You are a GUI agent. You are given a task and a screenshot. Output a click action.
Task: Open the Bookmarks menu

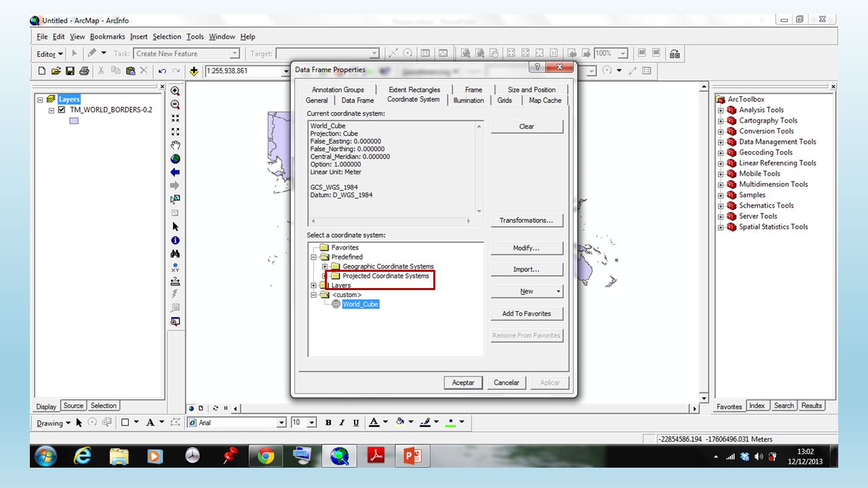[107, 37]
